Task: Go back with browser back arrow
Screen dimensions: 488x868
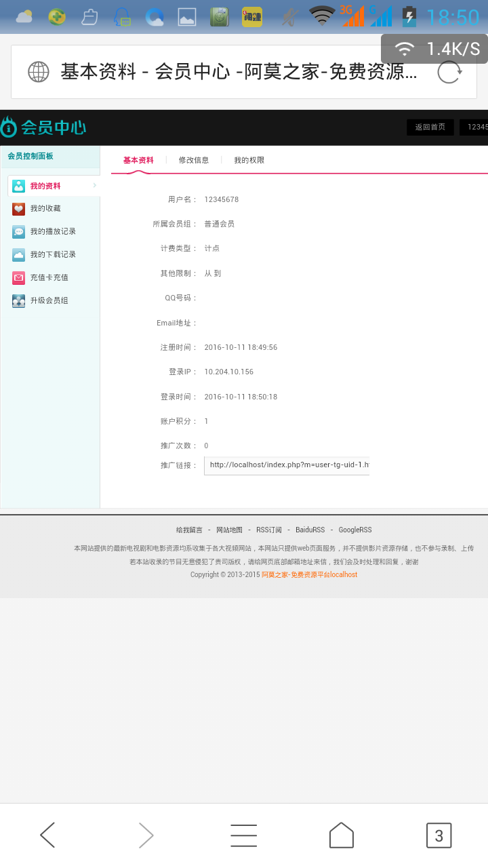Action: point(47,835)
